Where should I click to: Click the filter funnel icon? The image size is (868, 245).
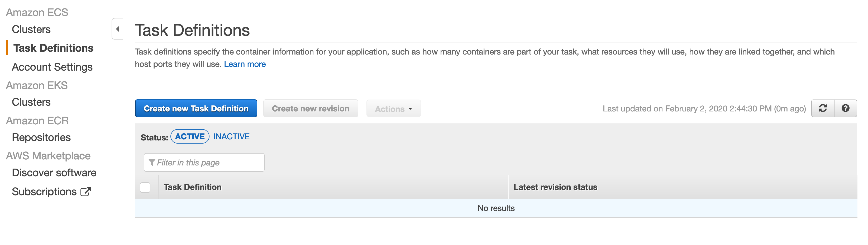[x=152, y=163]
